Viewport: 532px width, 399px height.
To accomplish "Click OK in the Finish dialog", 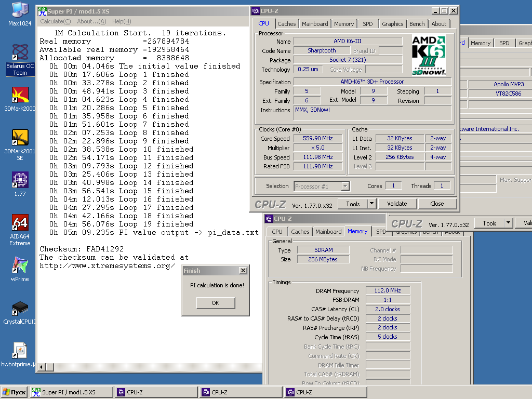I will pos(216,303).
